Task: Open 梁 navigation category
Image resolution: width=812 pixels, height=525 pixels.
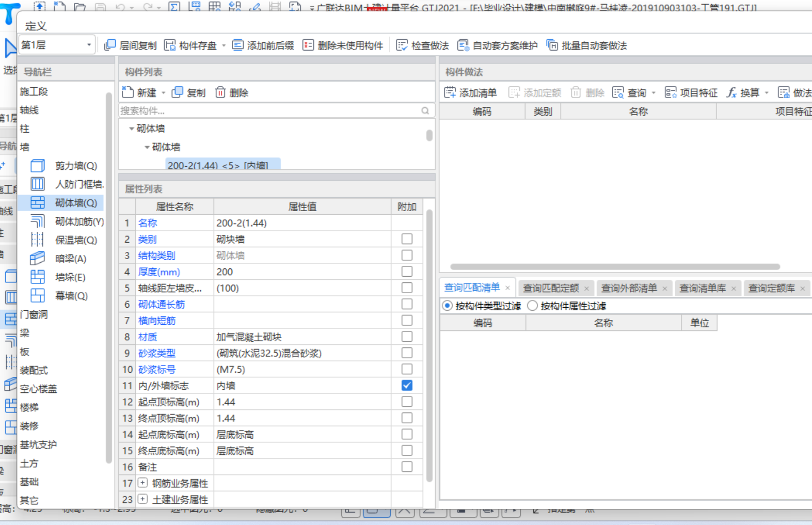Action: click(25, 333)
